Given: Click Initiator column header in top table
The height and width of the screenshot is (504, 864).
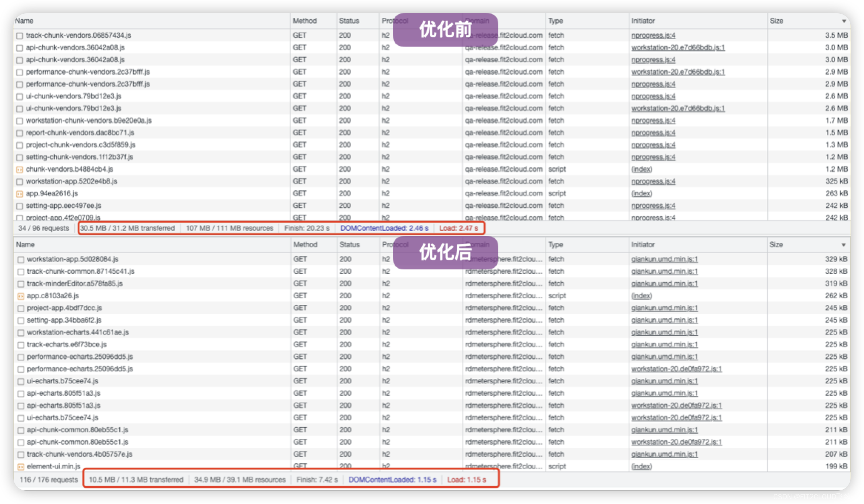Looking at the screenshot, I should click(x=643, y=21).
